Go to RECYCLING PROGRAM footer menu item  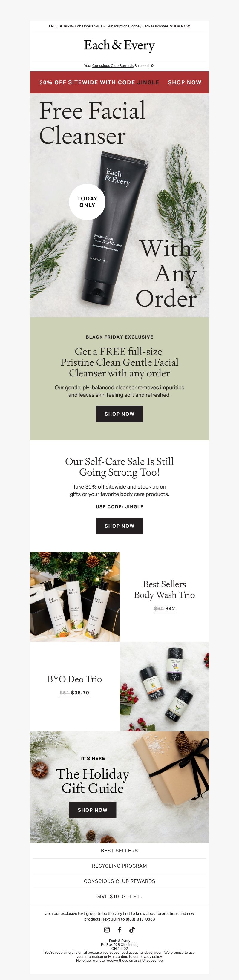click(119, 866)
